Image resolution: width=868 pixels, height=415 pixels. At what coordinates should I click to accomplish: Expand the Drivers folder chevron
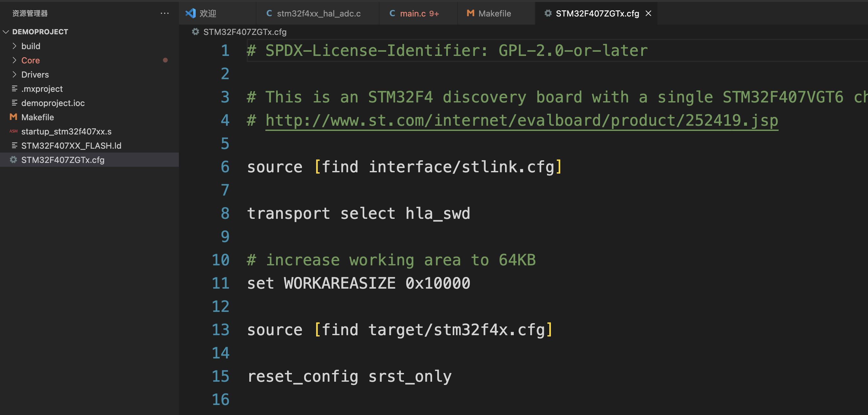[x=15, y=74]
